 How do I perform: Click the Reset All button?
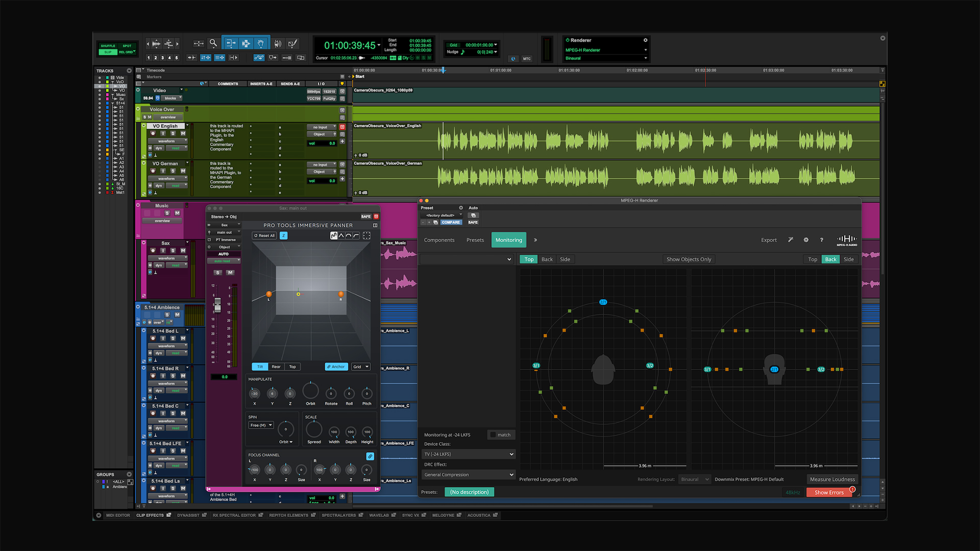pos(264,235)
